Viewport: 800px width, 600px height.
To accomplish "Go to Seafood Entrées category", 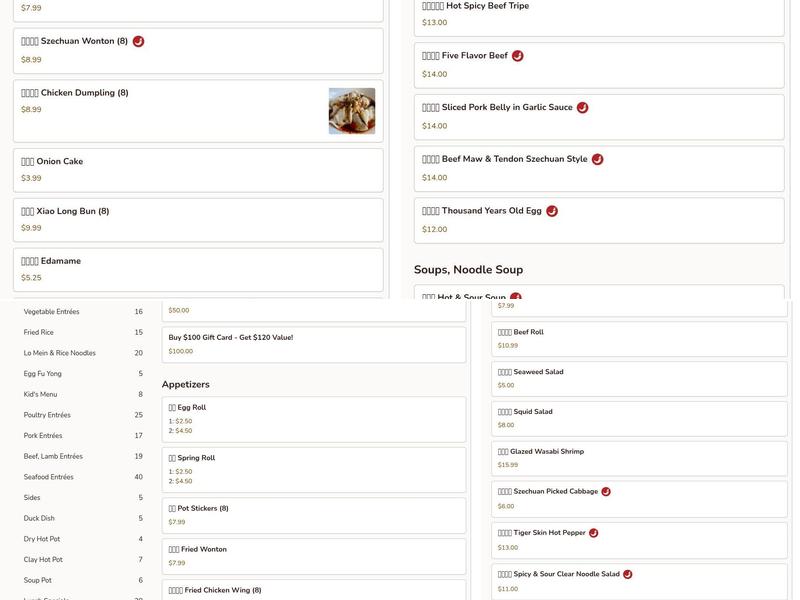I will click(48, 477).
